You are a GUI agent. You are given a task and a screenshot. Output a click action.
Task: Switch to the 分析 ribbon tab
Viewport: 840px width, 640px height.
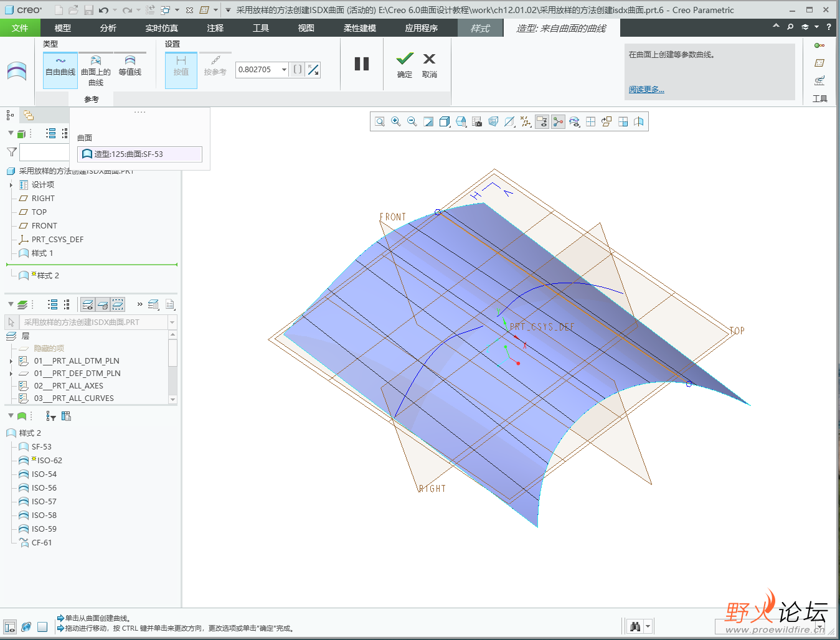tap(108, 28)
